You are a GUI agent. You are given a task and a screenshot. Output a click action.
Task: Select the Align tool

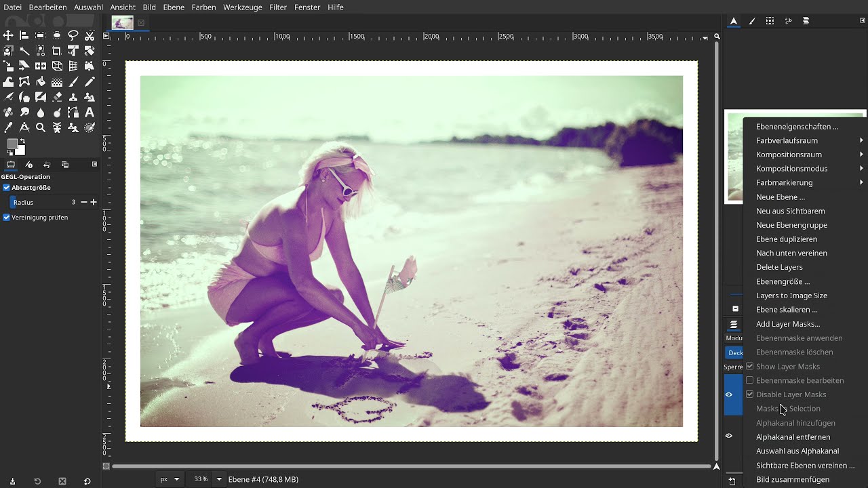[x=24, y=35]
